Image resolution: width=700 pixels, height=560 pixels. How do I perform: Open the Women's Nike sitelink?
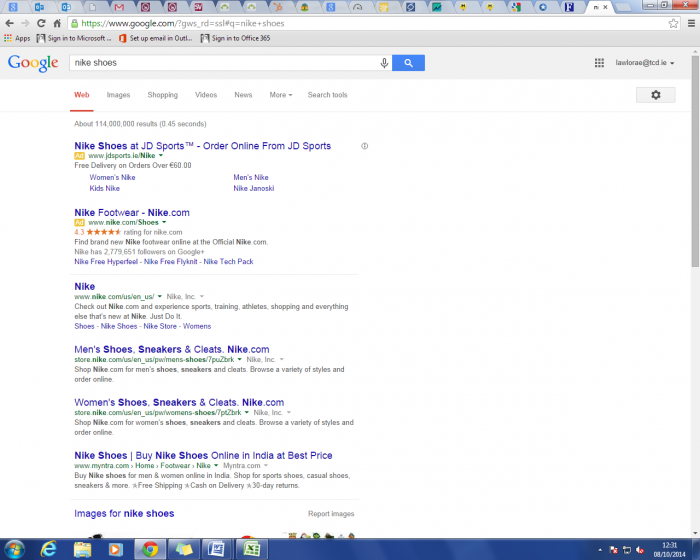pyautogui.click(x=112, y=177)
